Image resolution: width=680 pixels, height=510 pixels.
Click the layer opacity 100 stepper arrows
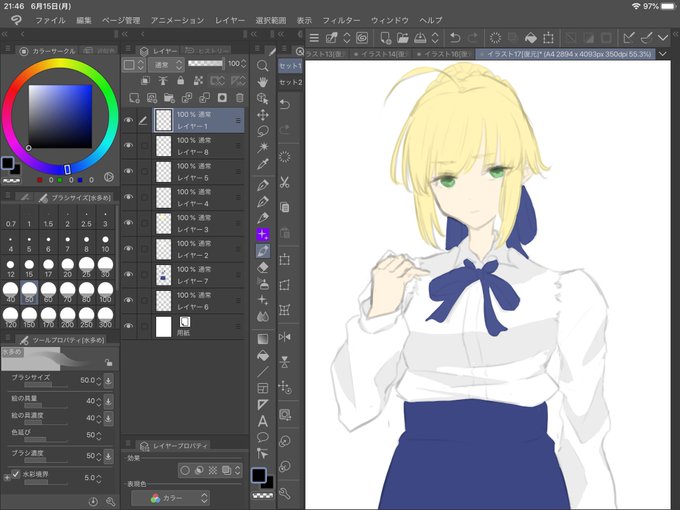tap(243, 64)
